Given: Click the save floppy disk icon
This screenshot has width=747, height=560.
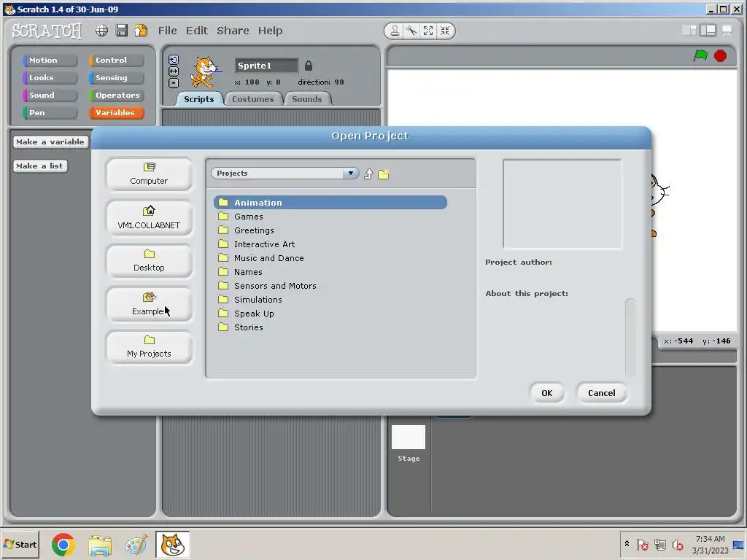Looking at the screenshot, I should [122, 31].
